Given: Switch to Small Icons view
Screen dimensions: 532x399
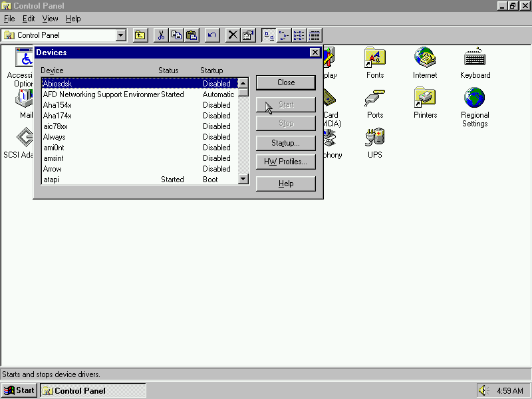Looking at the screenshot, I should [x=284, y=35].
